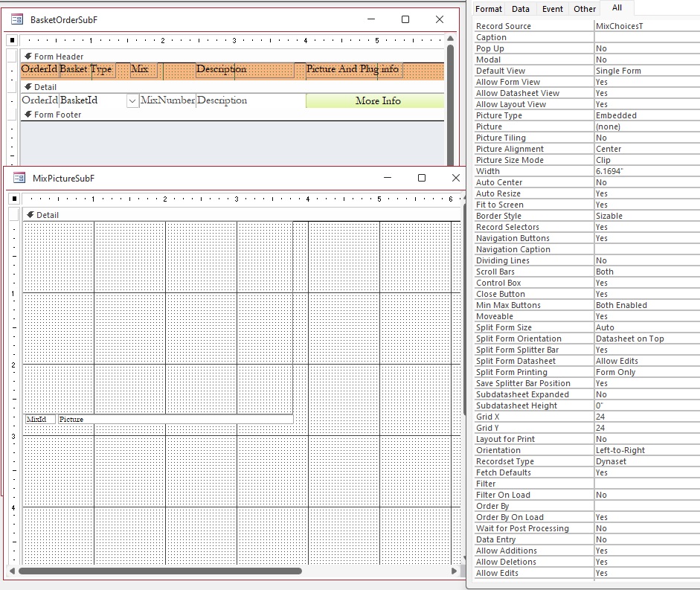Click the Pop Up property value

(x=646, y=48)
